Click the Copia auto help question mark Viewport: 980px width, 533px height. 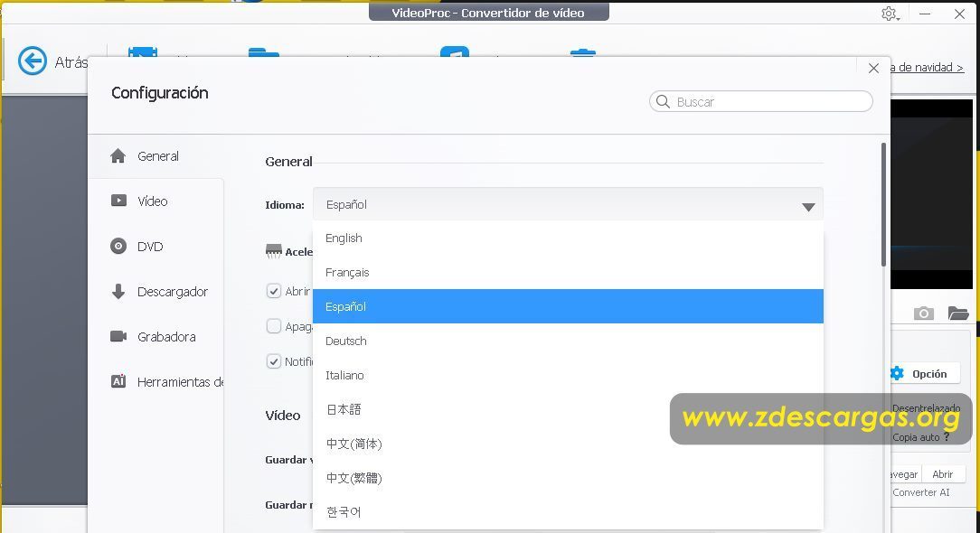(x=947, y=436)
